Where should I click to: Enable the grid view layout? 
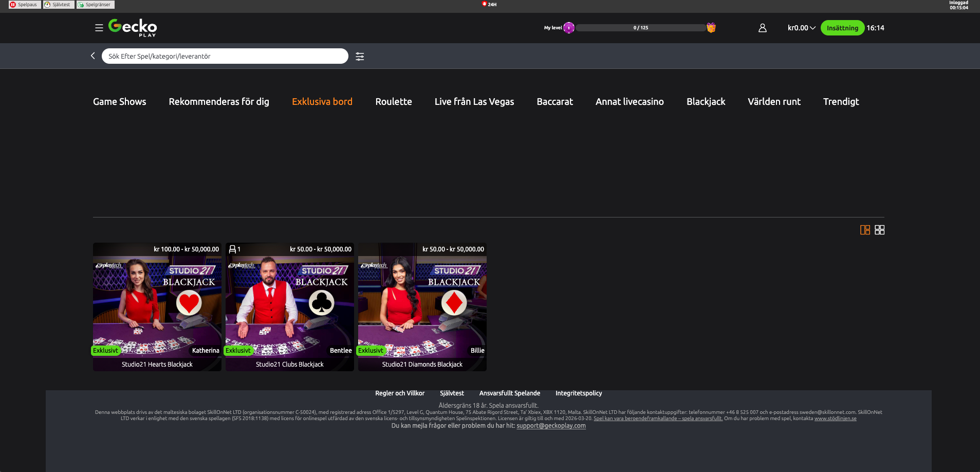coord(880,230)
